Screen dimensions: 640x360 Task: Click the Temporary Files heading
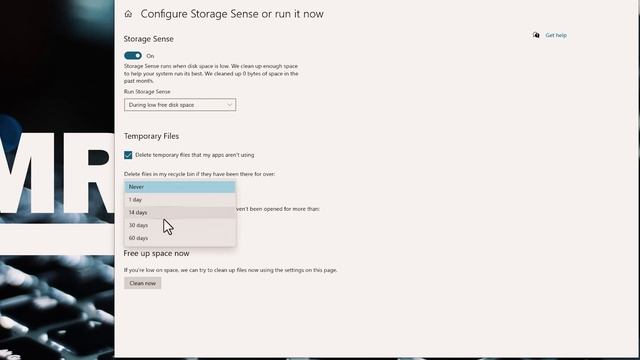(x=151, y=136)
